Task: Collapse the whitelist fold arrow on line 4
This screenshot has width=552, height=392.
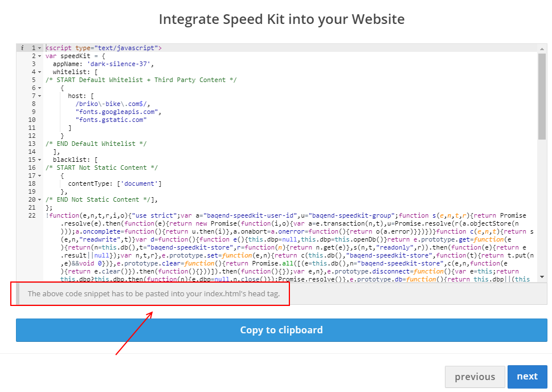Action: pos(39,72)
